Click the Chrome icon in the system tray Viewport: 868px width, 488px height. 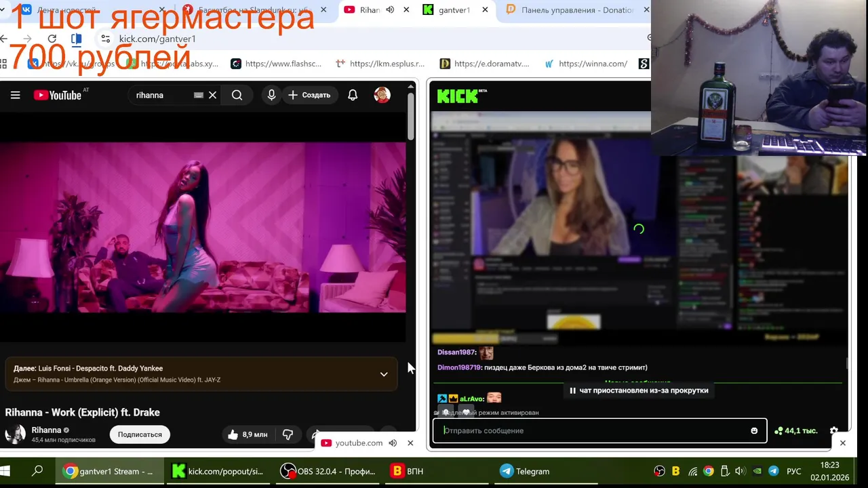pyautogui.click(x=709, y=471)
